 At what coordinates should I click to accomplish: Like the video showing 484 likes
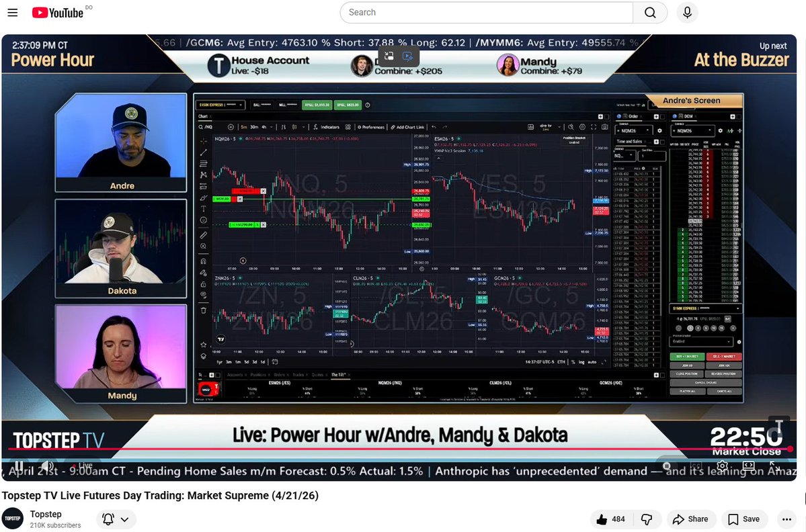pyautogui.click(x=610, y=519)
